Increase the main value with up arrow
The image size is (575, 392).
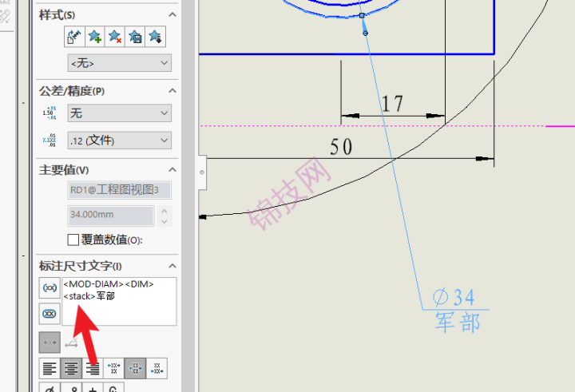[165, 212]
